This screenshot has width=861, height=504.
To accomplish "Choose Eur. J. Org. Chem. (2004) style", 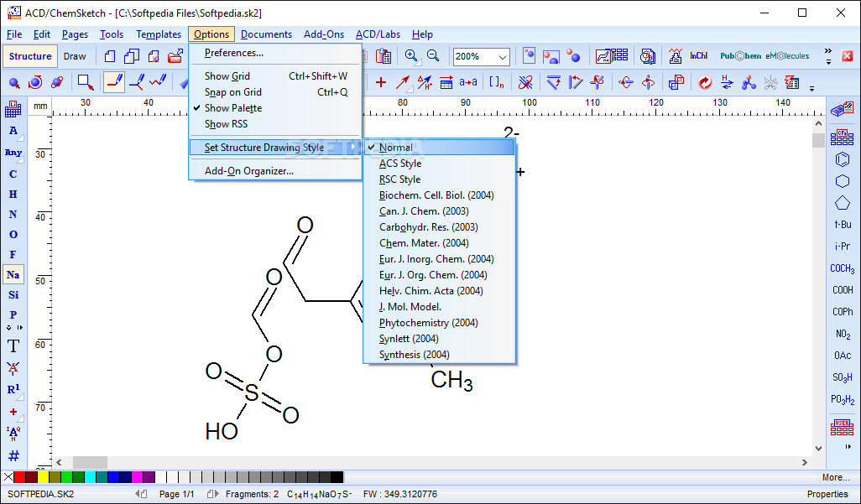I will pyautogui.click(x=439, y=274).
